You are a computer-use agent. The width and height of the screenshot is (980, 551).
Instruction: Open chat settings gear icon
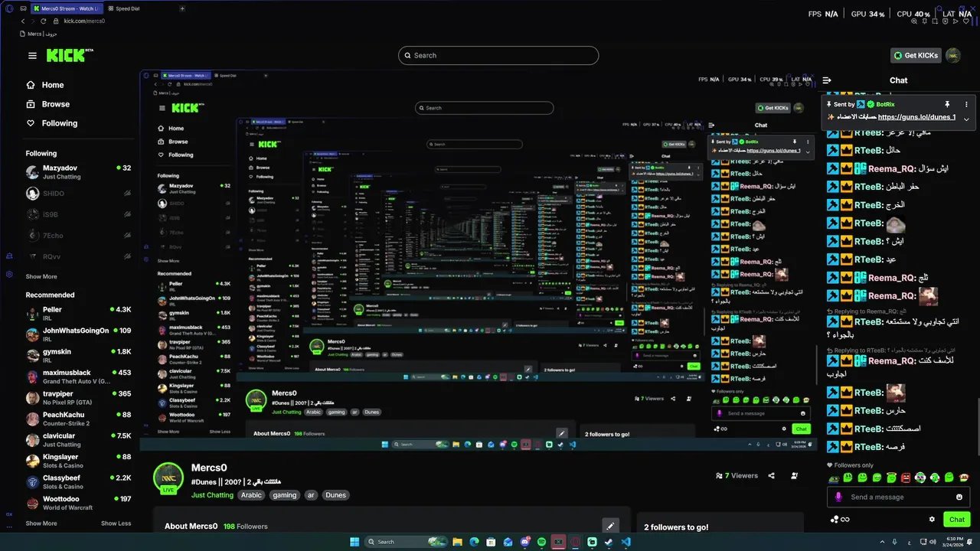click(x=932, y=519)
